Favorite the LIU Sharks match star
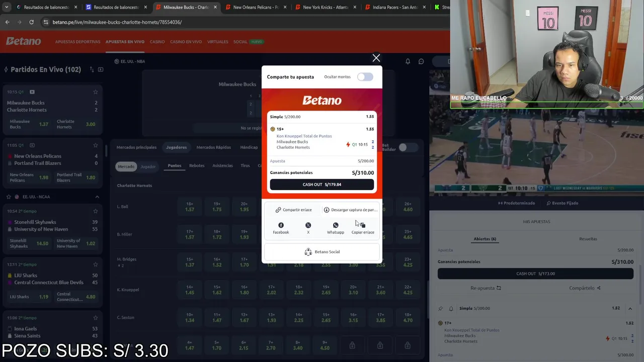 click(96, 264)
